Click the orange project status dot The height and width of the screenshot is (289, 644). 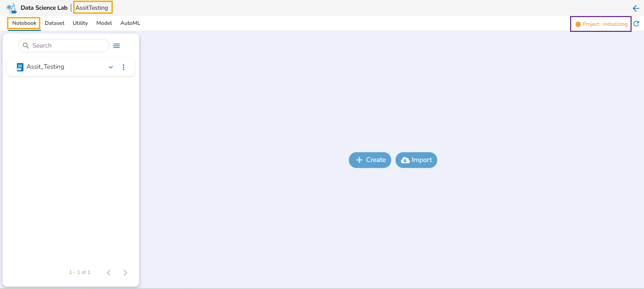578,24
